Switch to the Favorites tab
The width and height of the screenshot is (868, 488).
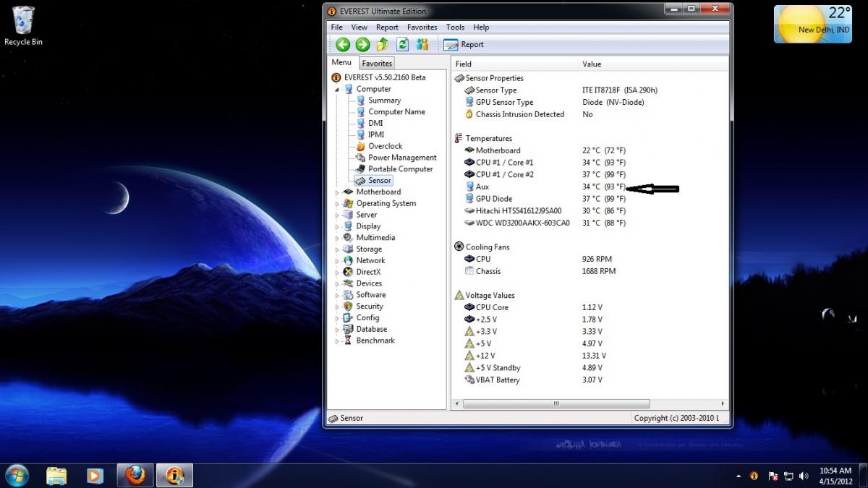[377, 64]
